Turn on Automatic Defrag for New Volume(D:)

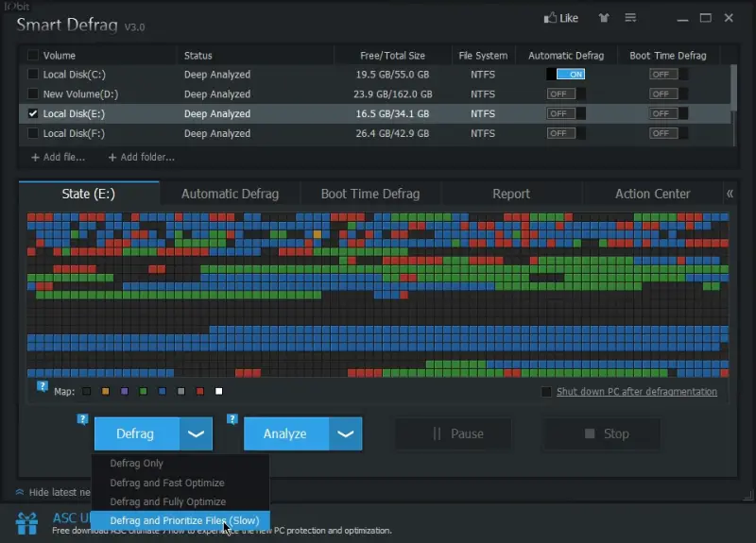(566, 93)
